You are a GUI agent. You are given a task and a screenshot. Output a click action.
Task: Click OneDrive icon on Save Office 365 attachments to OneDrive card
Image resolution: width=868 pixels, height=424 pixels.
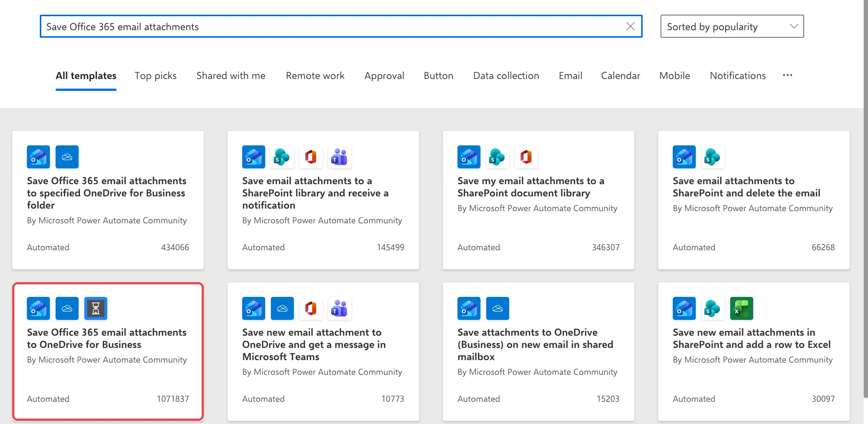[x=67, y=308]
